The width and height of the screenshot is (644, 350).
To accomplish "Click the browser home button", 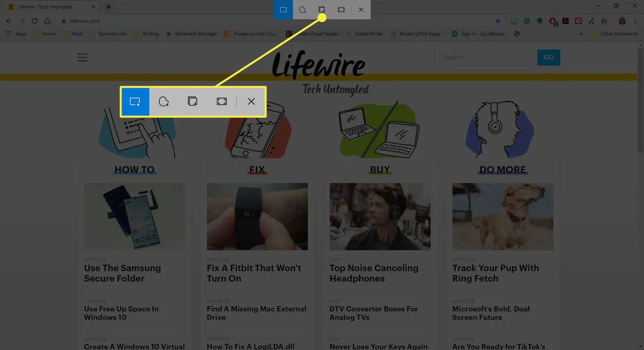I will [48, 21].
